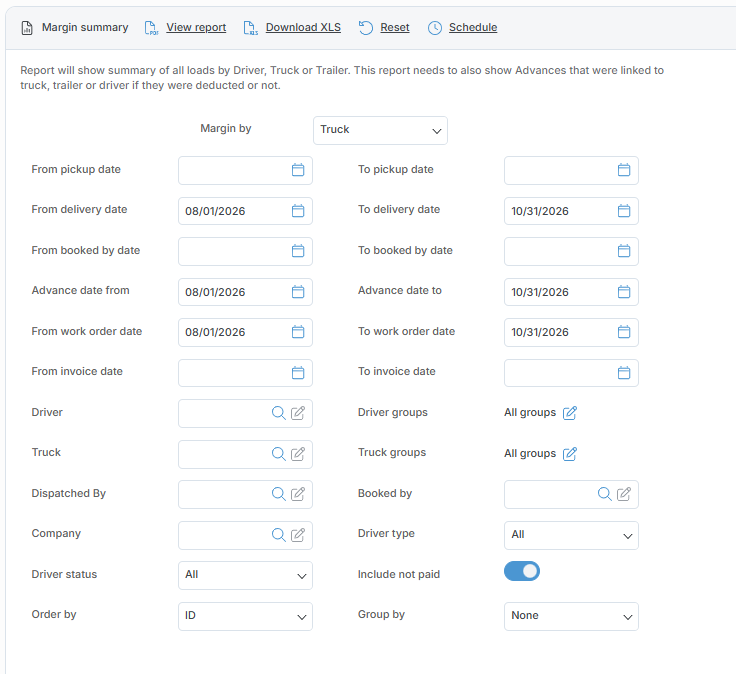Open calendar for From pickup date

click(298, 170)
